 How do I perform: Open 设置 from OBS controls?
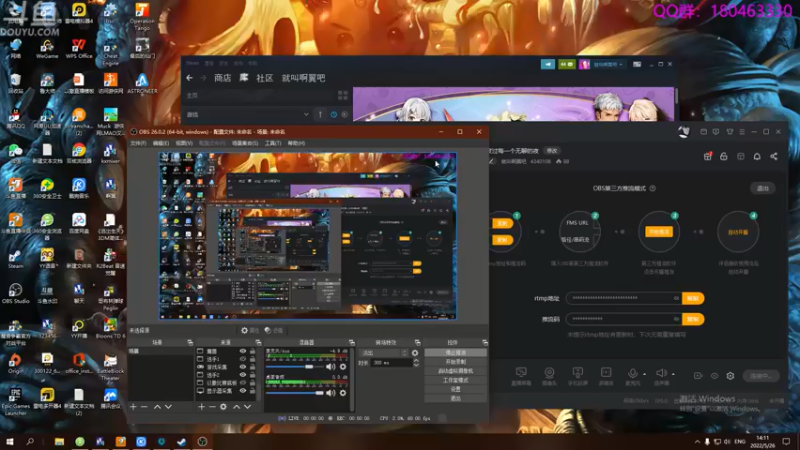point(455,389)
